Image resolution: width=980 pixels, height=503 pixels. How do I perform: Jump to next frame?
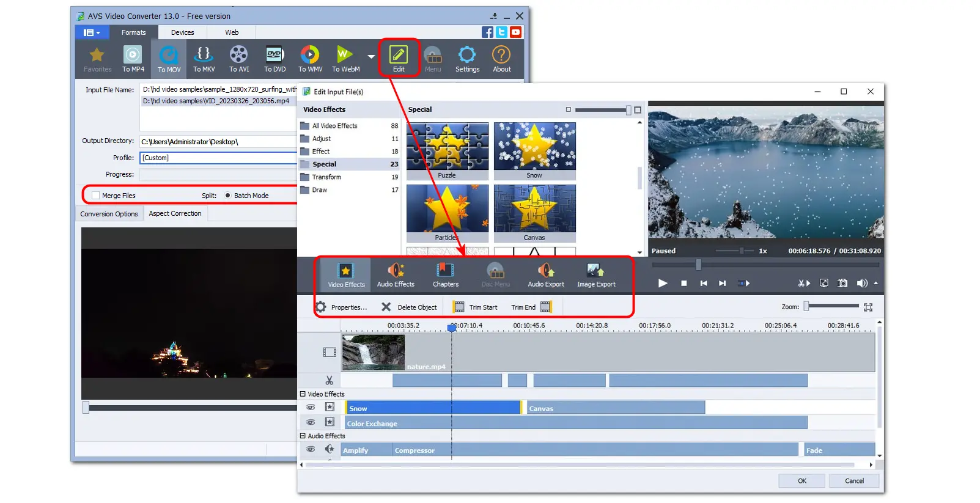tap(723, 283)
